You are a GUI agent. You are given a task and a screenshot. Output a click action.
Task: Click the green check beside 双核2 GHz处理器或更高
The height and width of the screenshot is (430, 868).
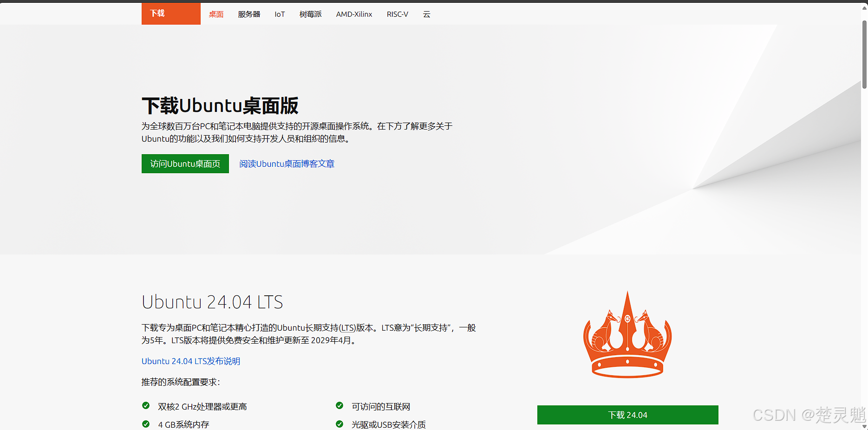pos(146,405)
